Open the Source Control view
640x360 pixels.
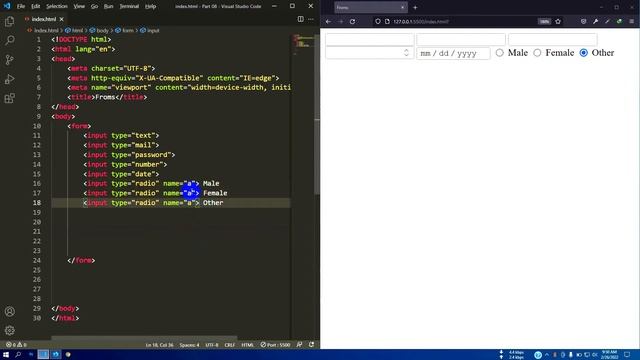pos(9,60)
